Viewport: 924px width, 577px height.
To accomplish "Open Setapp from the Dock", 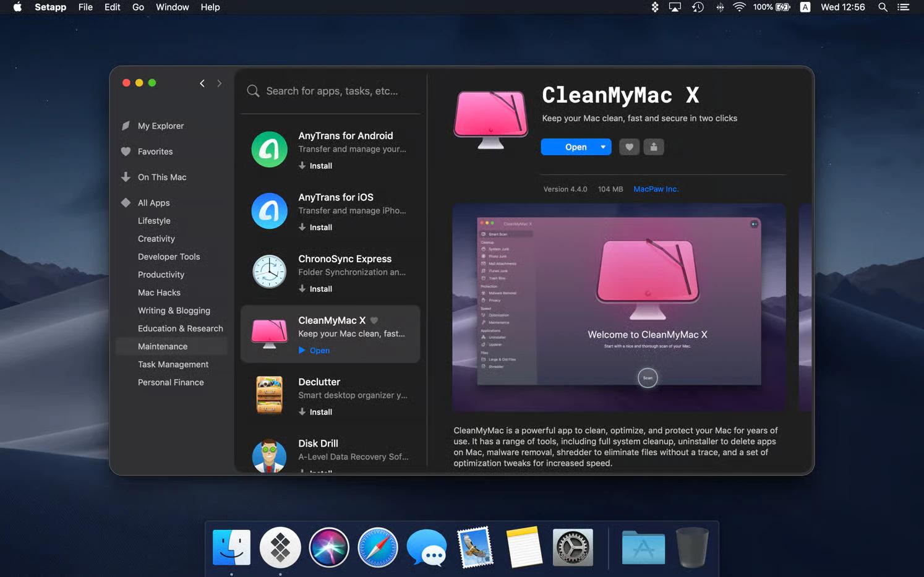I will 280,547.
